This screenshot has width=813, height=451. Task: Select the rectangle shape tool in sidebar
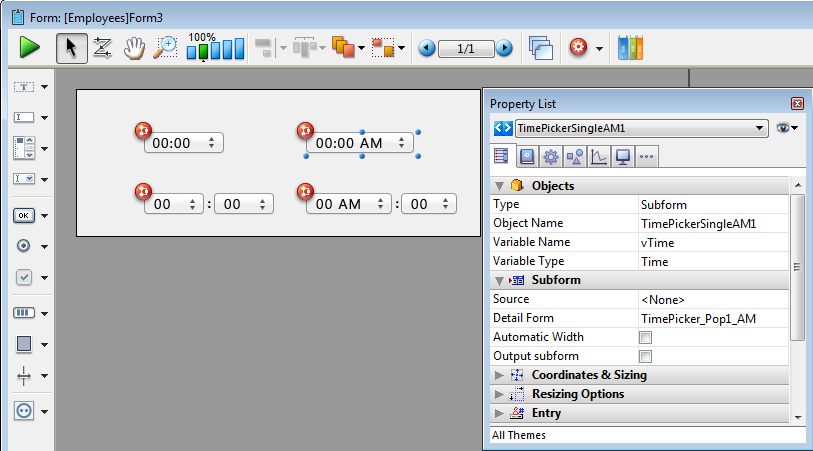point(24,344)
